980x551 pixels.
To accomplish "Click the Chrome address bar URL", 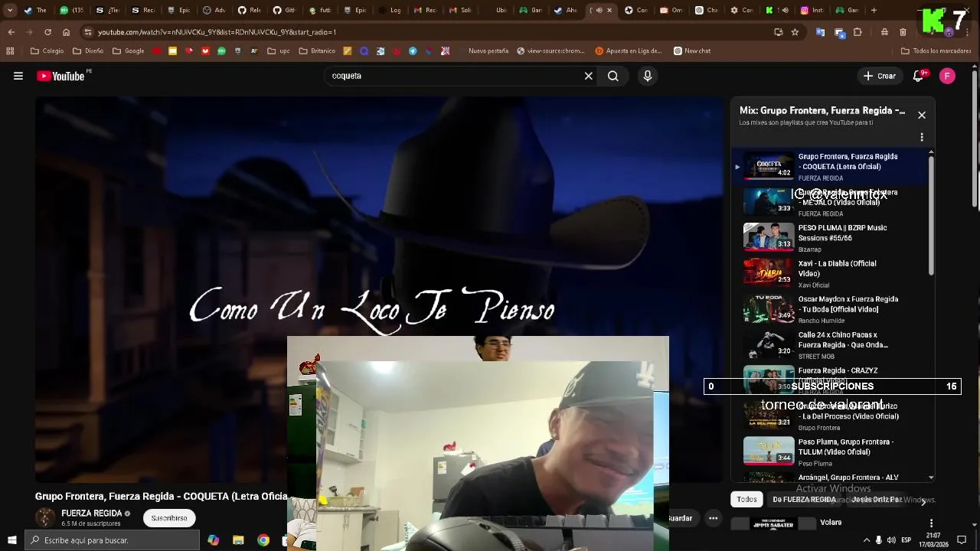I will [217, 32].
